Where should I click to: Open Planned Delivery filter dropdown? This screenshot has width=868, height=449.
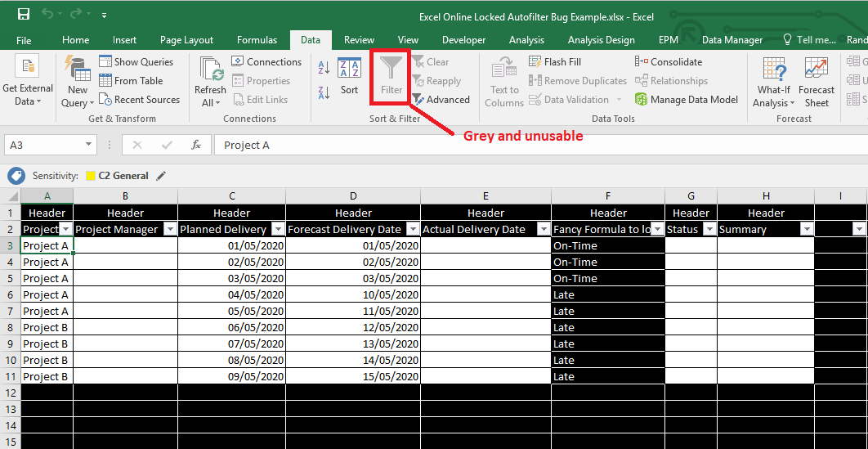point(279,229)
